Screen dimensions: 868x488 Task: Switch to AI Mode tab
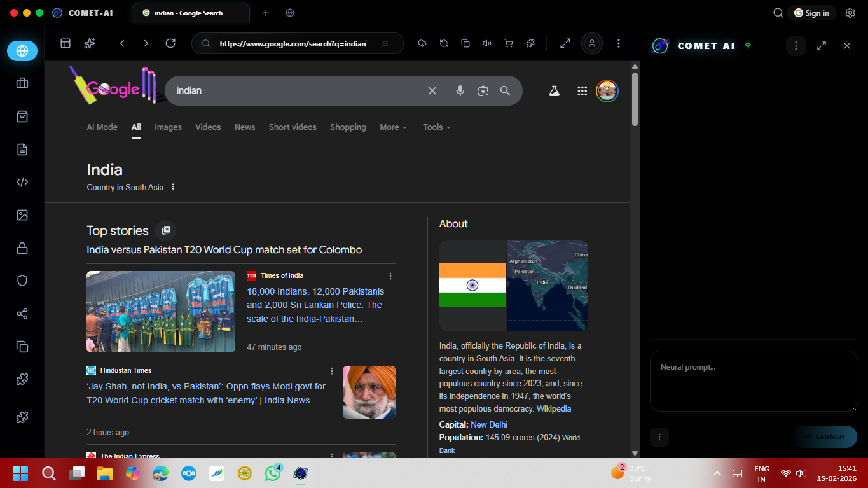click(102, 127)
